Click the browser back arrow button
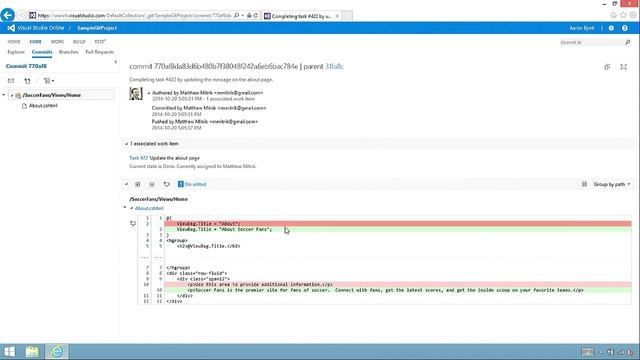The width and height of the screenshot is (640, 360). [x=7, y=15]
